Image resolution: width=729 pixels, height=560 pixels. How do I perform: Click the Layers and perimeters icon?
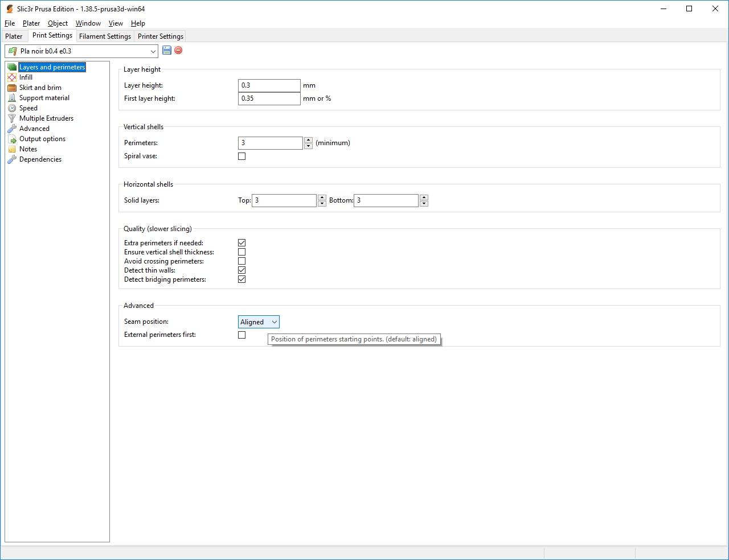pyautogui.click(x=12, y=67)
